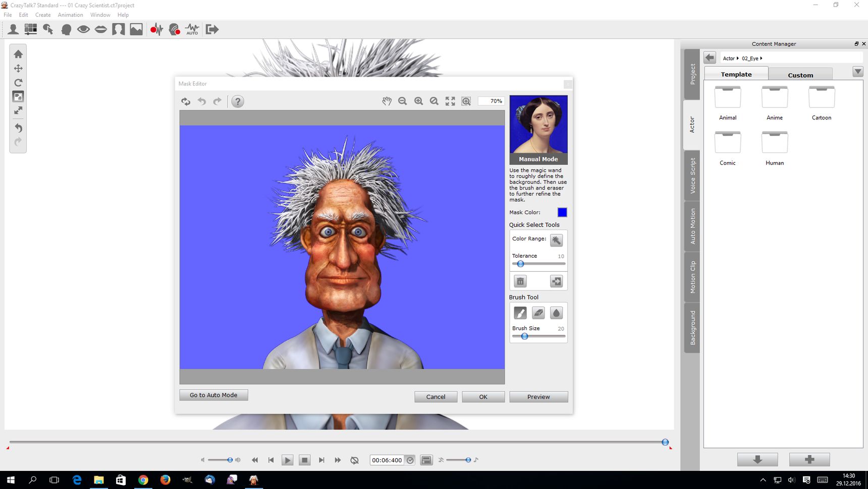Open the background mask portrait icon
The width and height of the screenshot is (868, 489).
click(119, 29)
